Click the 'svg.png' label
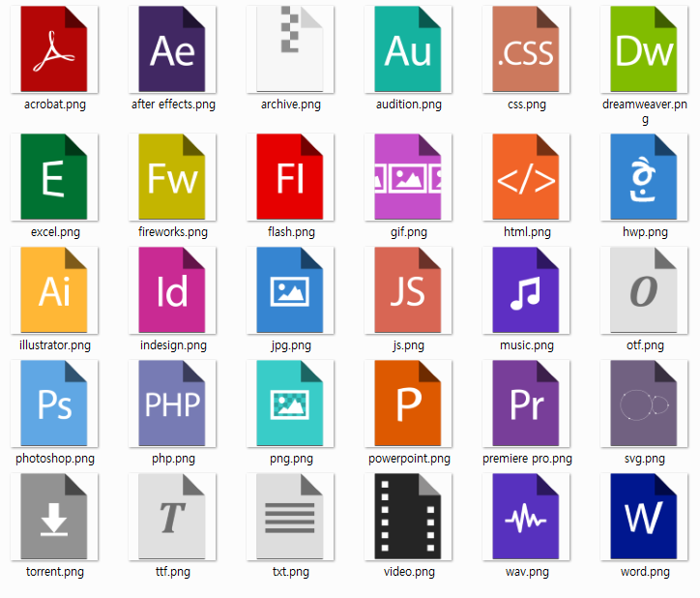The image size is (700, 598). click(645, 459)
